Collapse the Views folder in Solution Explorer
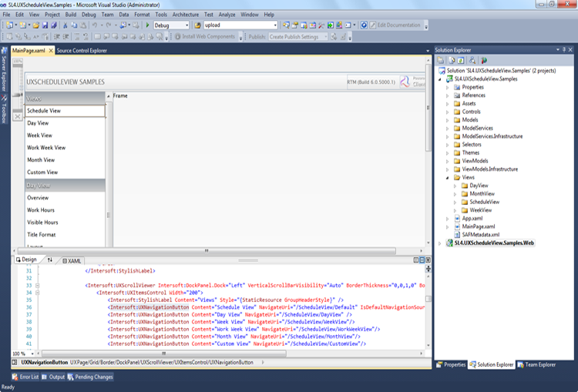Image resolution: width=578 pixels, height=392 pixels. click(x=448, y=178)
